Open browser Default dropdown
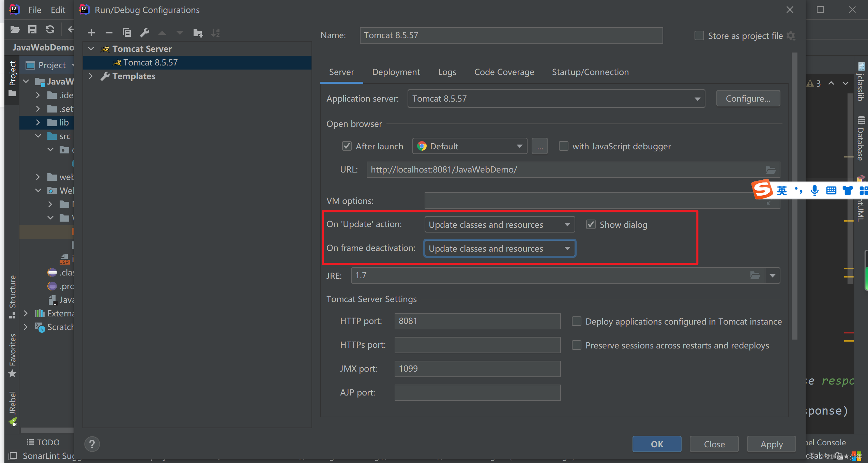 [470, 146]
